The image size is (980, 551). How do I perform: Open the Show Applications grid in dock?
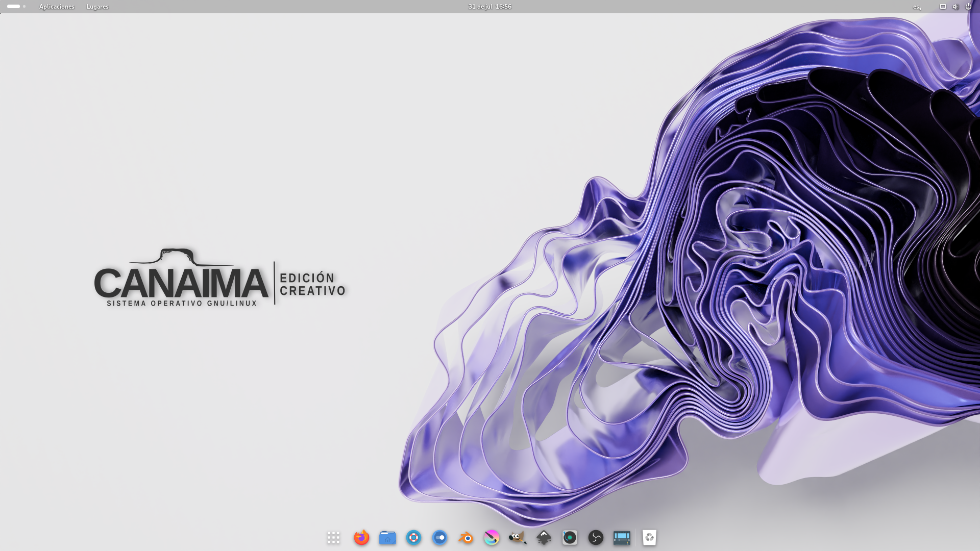pos(333,537)
